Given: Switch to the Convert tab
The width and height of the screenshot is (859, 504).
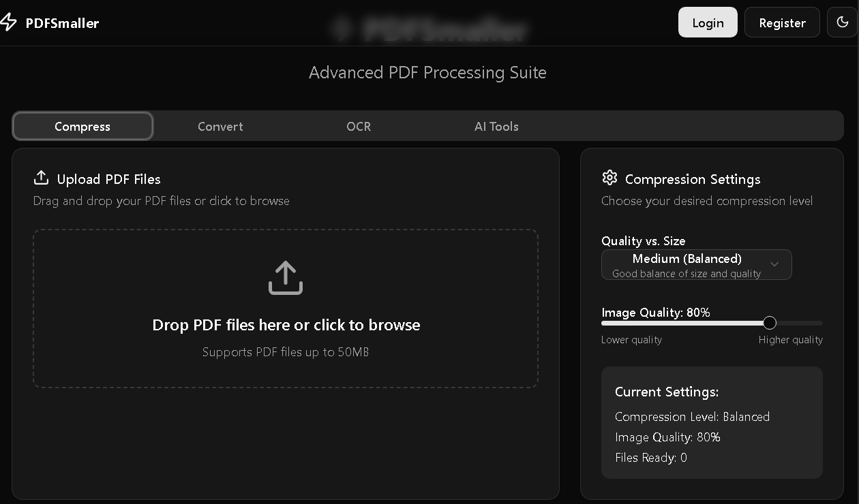Looking at the screenshot, I should click(220, 126).
